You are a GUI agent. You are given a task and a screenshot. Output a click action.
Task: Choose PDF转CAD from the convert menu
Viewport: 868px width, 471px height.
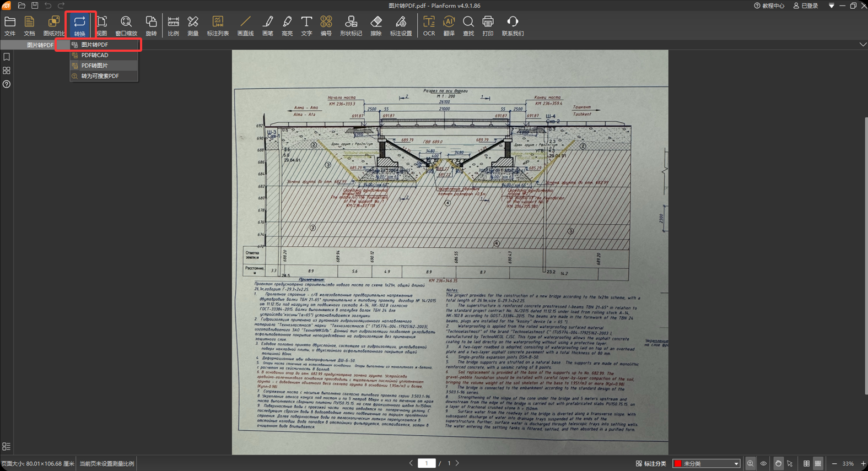point(95,55)
